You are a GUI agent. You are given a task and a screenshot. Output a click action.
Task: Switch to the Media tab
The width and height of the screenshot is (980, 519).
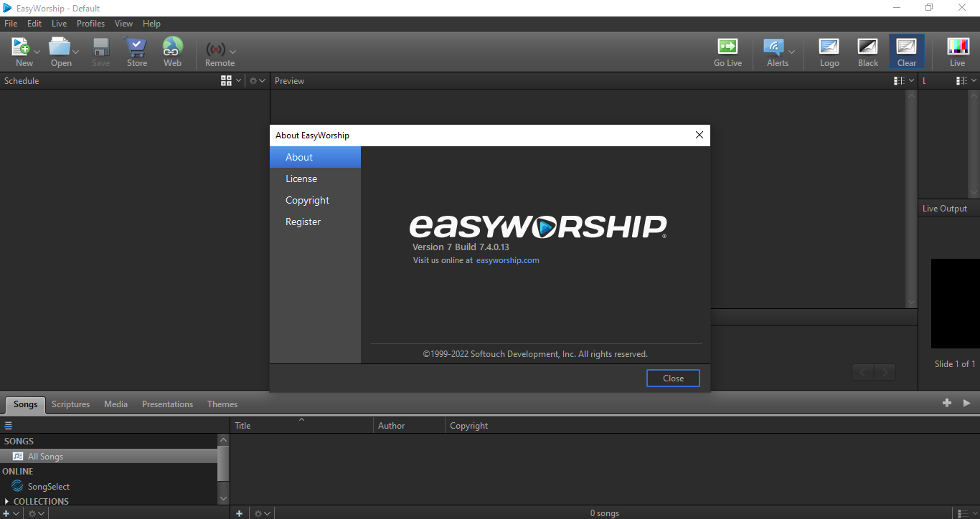point(116,404)
